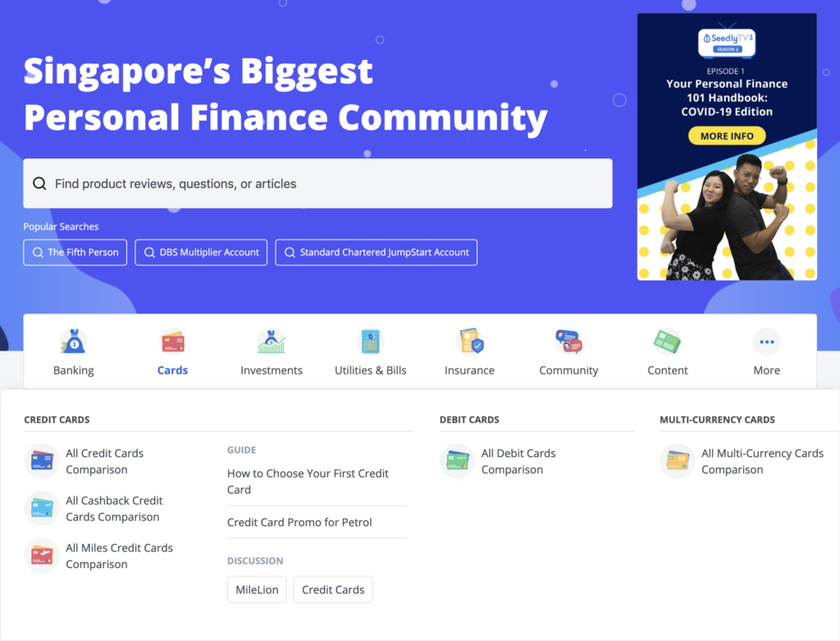Switch to Utilities & Bills label
This screenshot has height=641, width=840.
click(x=370, y=370)
